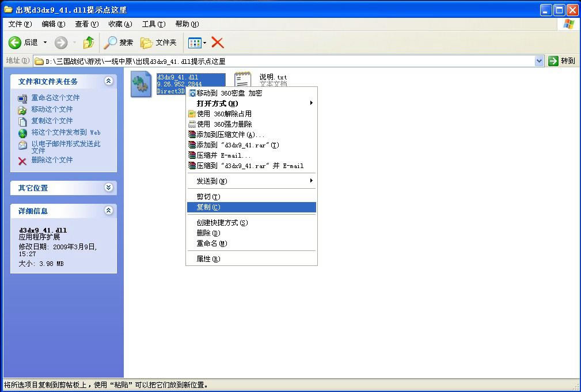
Task: Click the 删除这个文件 task link
Action: tap(52, 160)
